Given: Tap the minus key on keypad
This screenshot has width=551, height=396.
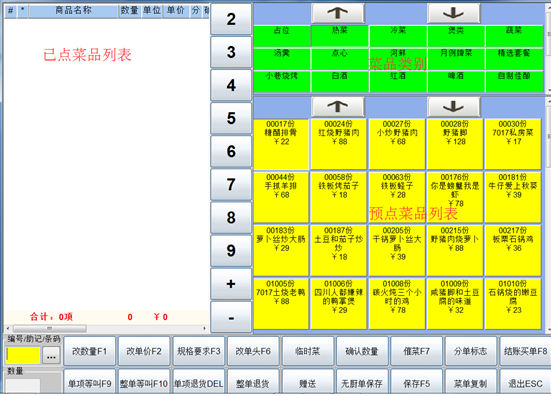Looking at the screenshot, I should 231,317.
